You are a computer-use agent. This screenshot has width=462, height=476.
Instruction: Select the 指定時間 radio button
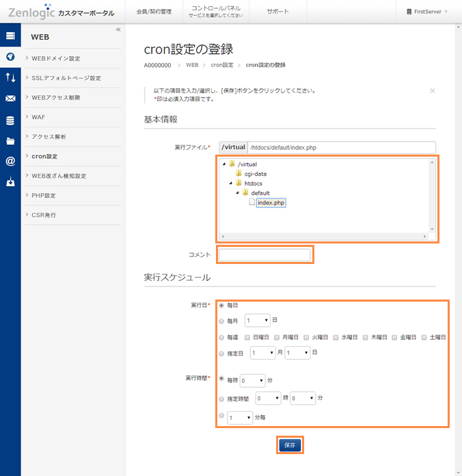[x=221, y=399]
